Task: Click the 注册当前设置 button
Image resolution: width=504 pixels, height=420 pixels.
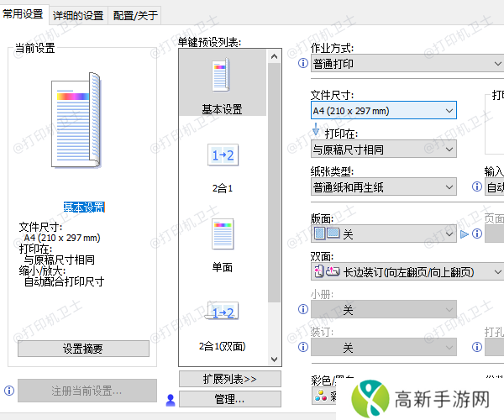Action: coord(87,391)
